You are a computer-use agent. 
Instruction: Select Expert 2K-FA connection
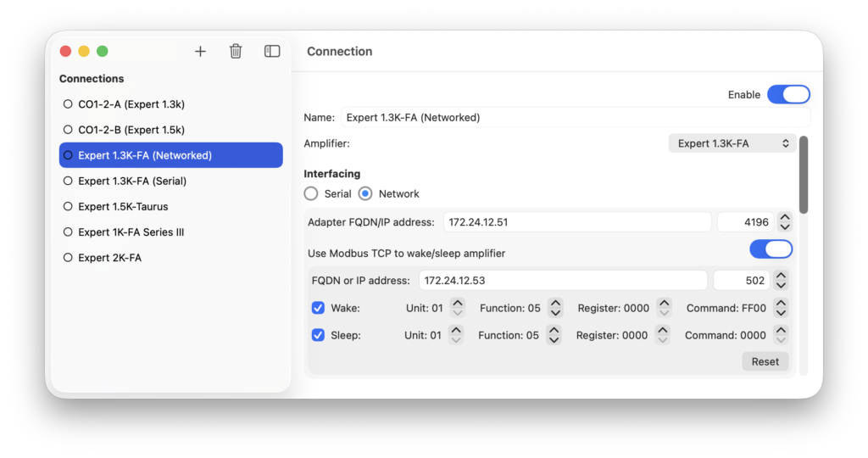coord(171,257)
